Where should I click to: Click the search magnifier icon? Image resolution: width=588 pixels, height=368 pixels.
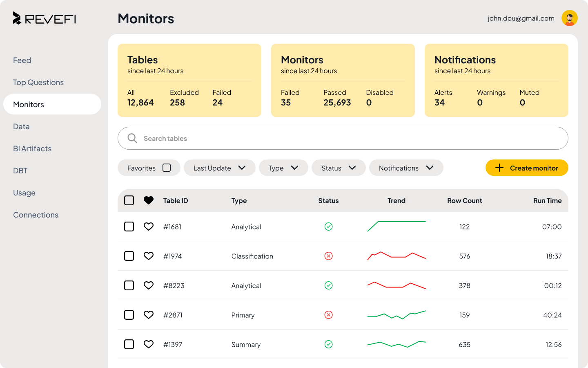pyautogui.click(x=132, y=138)
